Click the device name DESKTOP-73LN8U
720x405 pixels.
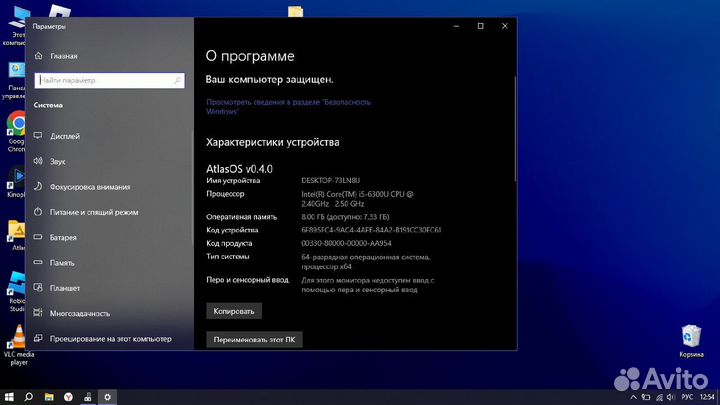tap(331, 180)
